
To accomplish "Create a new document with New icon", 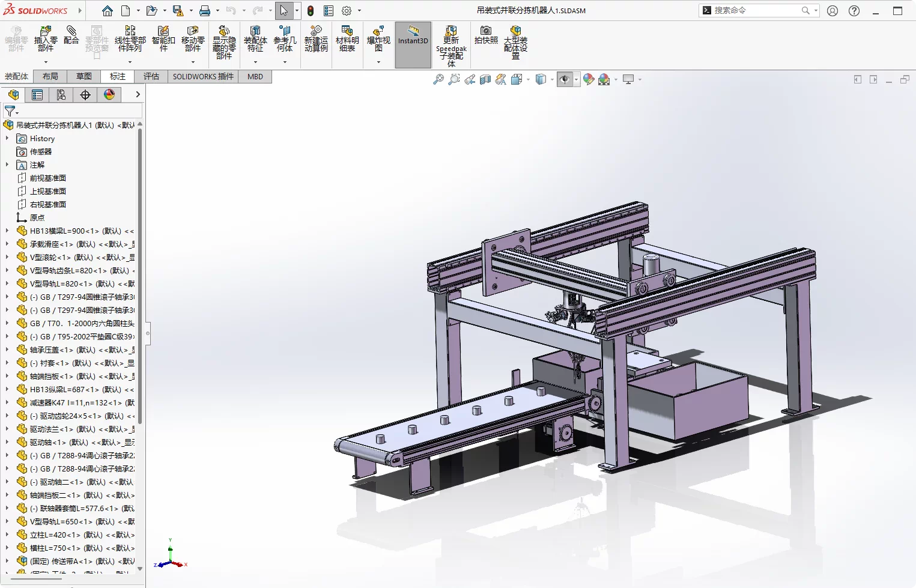I will pos(126,11).
